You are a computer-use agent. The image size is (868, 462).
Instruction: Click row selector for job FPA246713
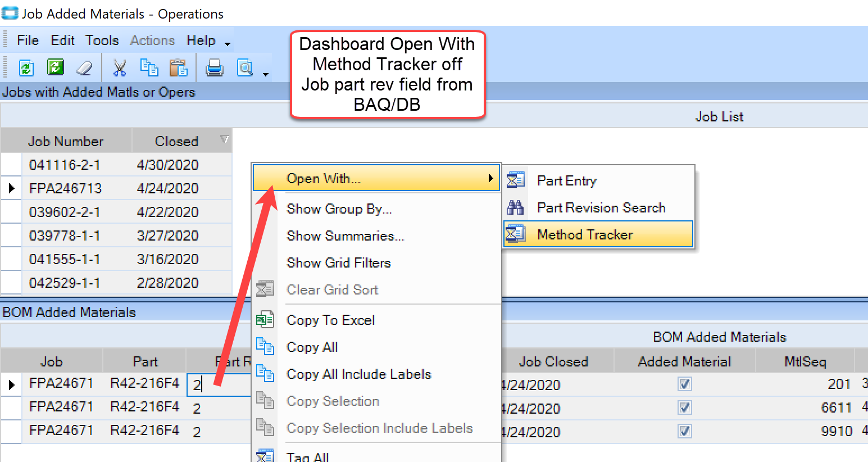pyautogui.click(x=11, y=188)
